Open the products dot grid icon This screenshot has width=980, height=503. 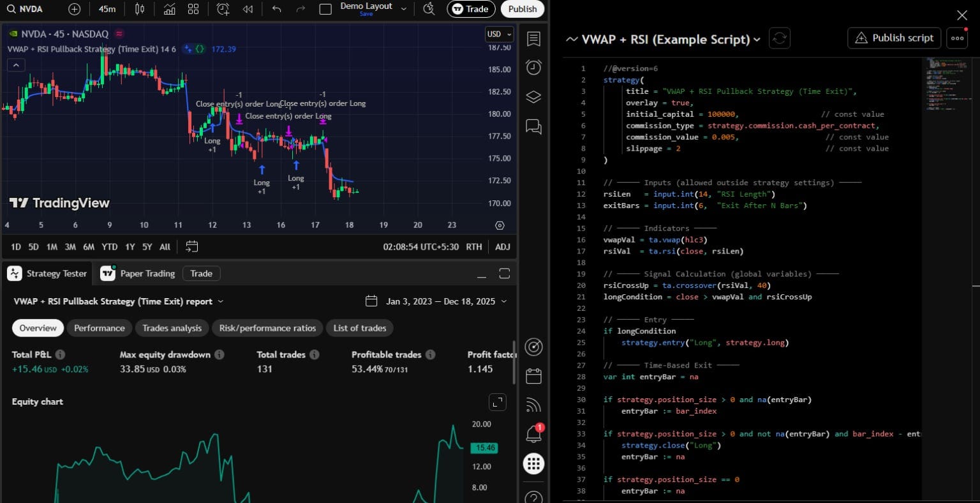click(x=533, y=463)
